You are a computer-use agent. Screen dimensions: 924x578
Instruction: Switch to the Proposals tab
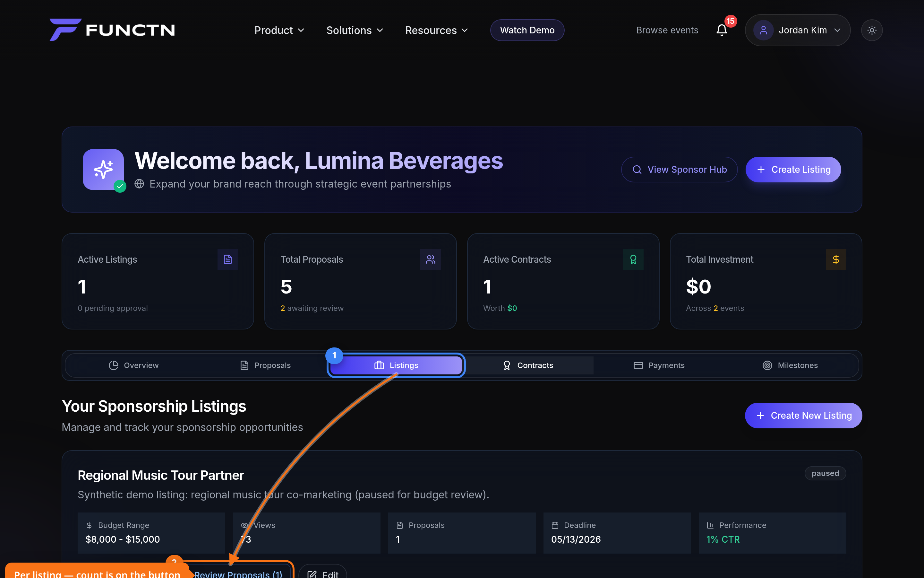click(265, 365)
